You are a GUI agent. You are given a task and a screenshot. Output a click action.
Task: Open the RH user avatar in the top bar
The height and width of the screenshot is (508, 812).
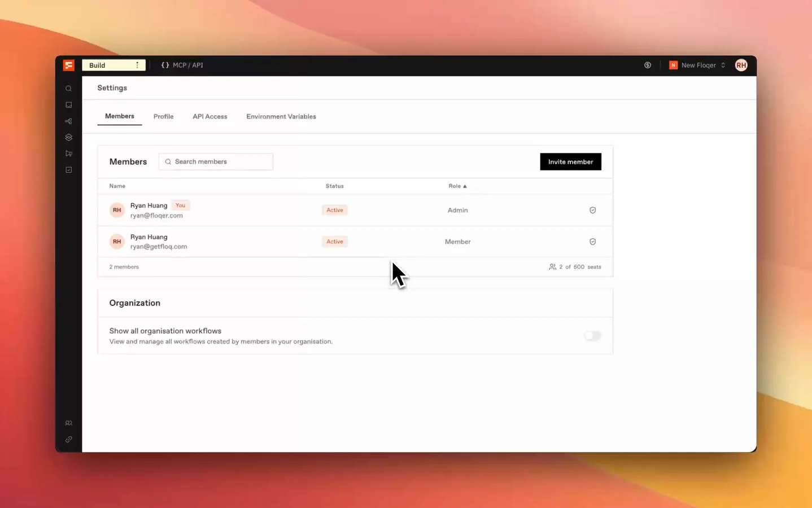[x=741, y=65]
